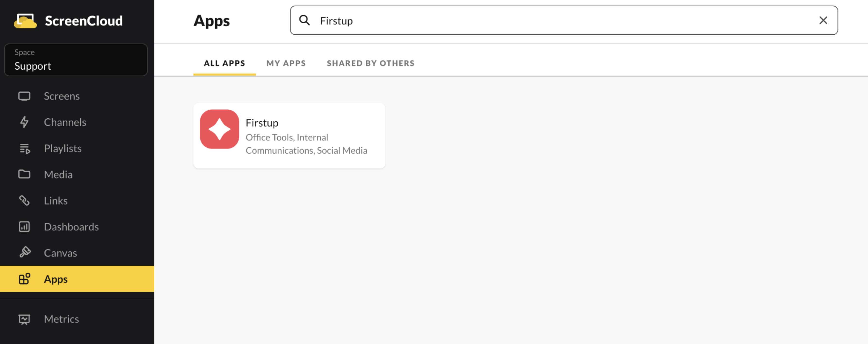Clear the search with the X button

[823, 21]
